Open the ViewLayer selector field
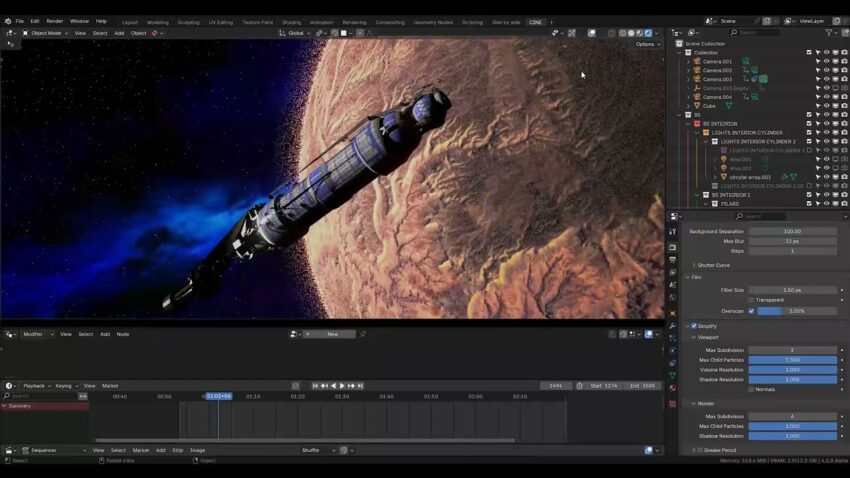Screen dimensions: 850x478 click(812, 21)
